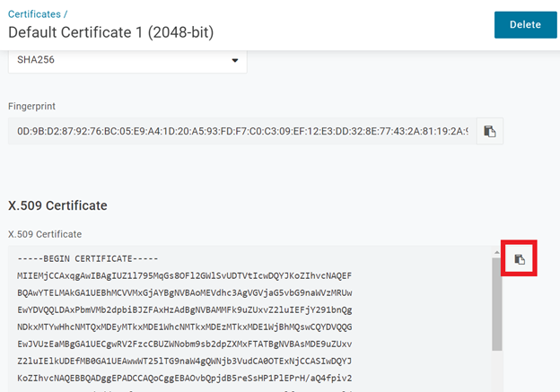The image size is (560, 392).
Task: Click the bold X.509 Certificate heading
Action: (57, 205)
